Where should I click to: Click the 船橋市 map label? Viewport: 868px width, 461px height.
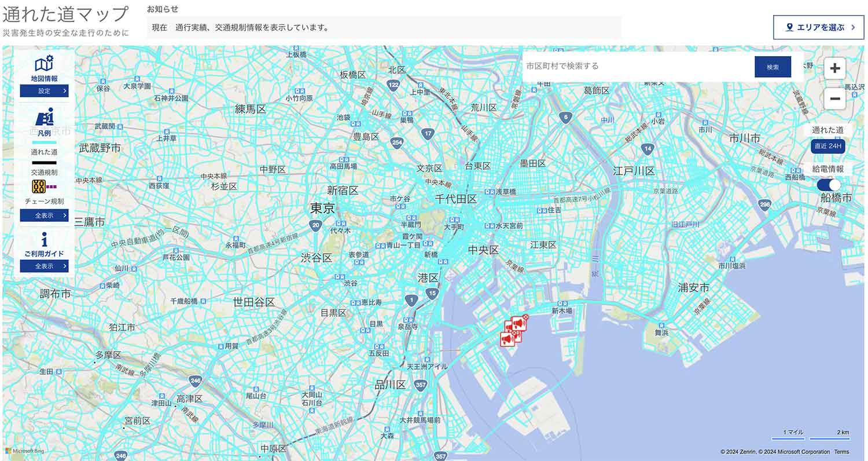(x=836, y=198)
